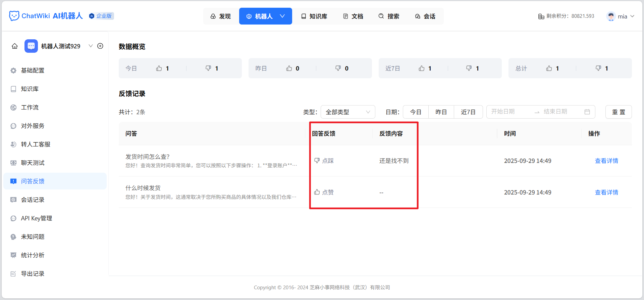This screenshot has height=300, width=644.
Task: Select 问答反馈 sidebar item
Action: pyautogui.click(x=55, y=181)
